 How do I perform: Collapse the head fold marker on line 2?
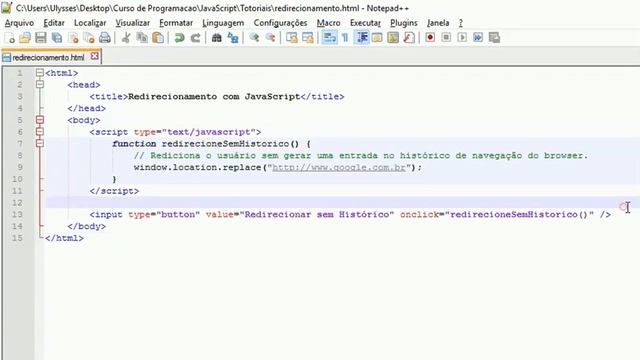coord(40,84)
